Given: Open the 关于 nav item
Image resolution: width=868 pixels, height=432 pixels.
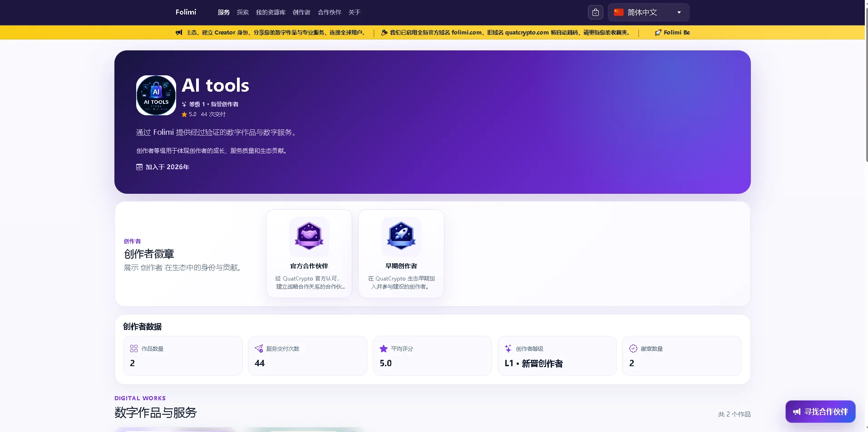Looking at the screenshot, I should tap(354, 12).
